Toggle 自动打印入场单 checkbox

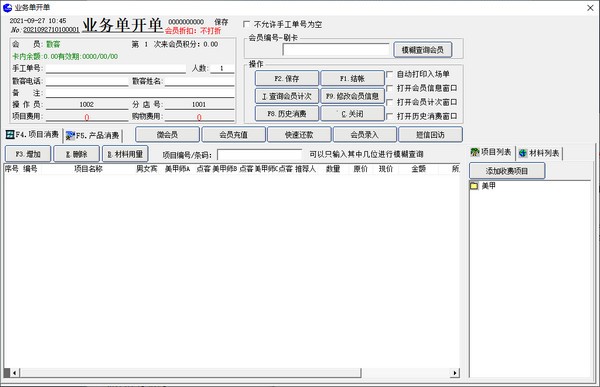(390, 74)
